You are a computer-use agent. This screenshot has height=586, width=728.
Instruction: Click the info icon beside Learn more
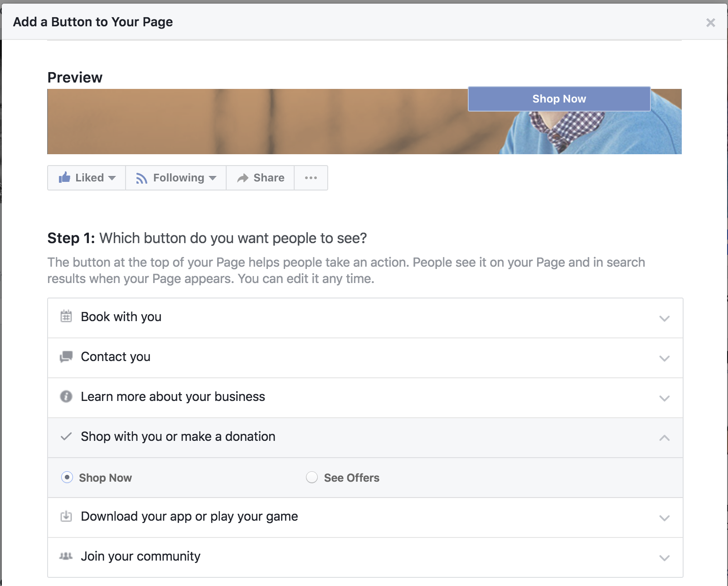tap(66, 396)
